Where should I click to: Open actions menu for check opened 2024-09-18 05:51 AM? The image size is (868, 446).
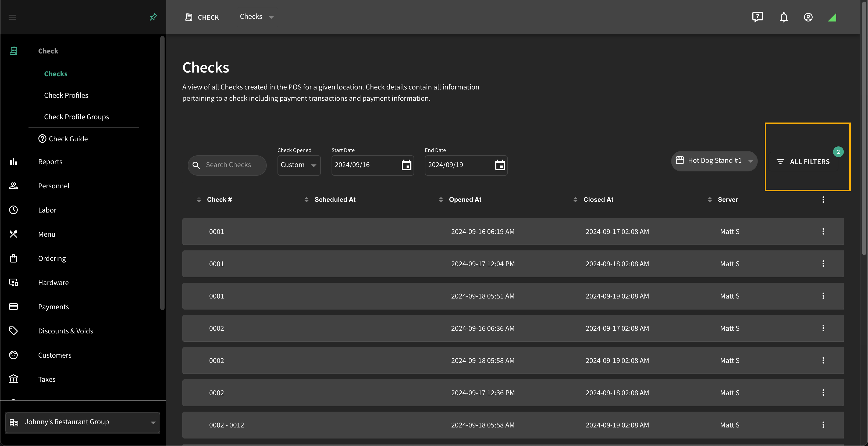click(x=823, y=296)
